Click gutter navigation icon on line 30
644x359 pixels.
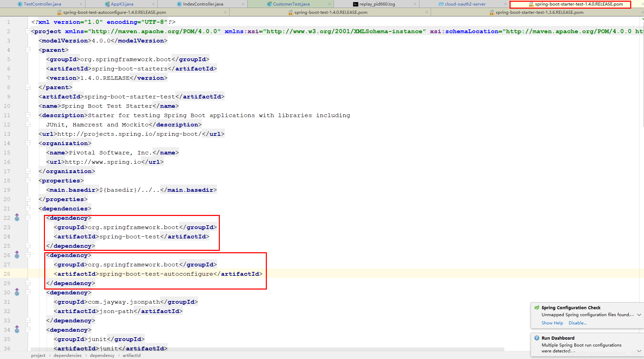17,292
